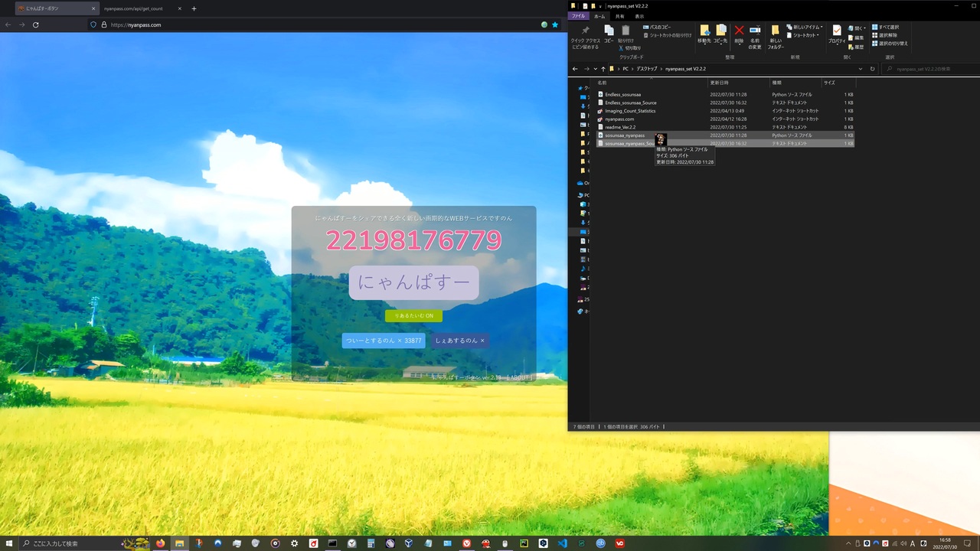This screenshot has width=980, height=551.
Task: Click the Explorer refresh button
Action: (x=872, y=69)
